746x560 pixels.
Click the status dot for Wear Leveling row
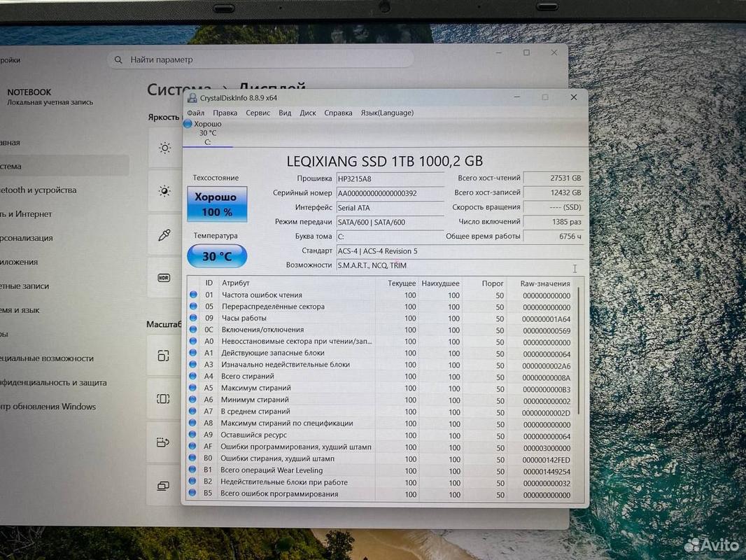[x=192, y=470]
